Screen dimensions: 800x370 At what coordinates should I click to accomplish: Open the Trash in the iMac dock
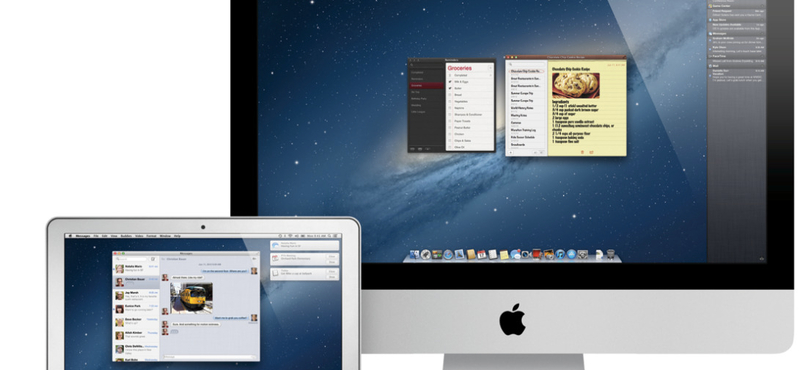pos(611,255)
